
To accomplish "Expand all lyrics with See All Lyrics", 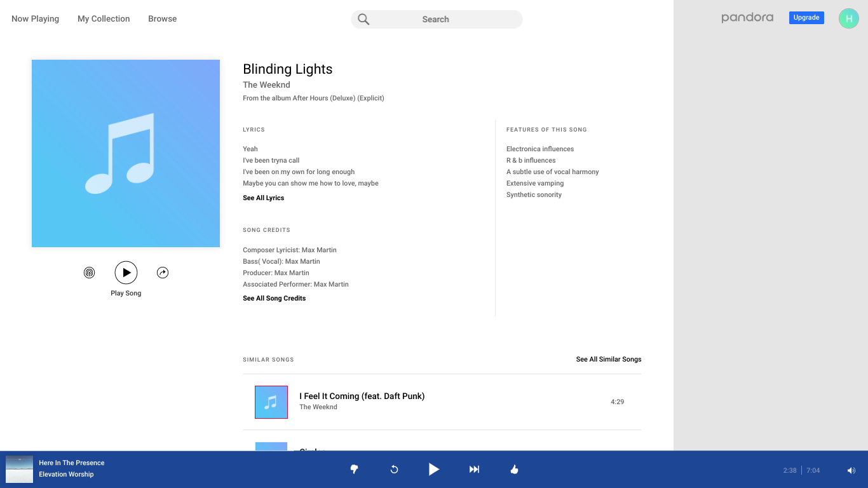I will 263,198.
